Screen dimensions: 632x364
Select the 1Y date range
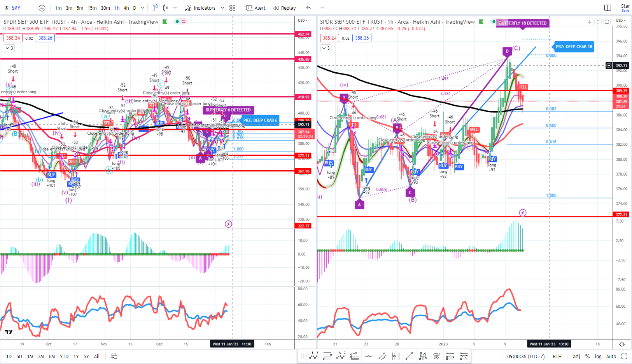pyautogui.click(x=76, y=356)
